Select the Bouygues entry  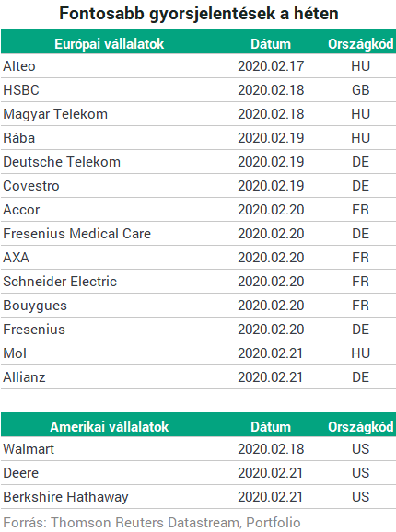pyautogui.click(x=35, y=306)
